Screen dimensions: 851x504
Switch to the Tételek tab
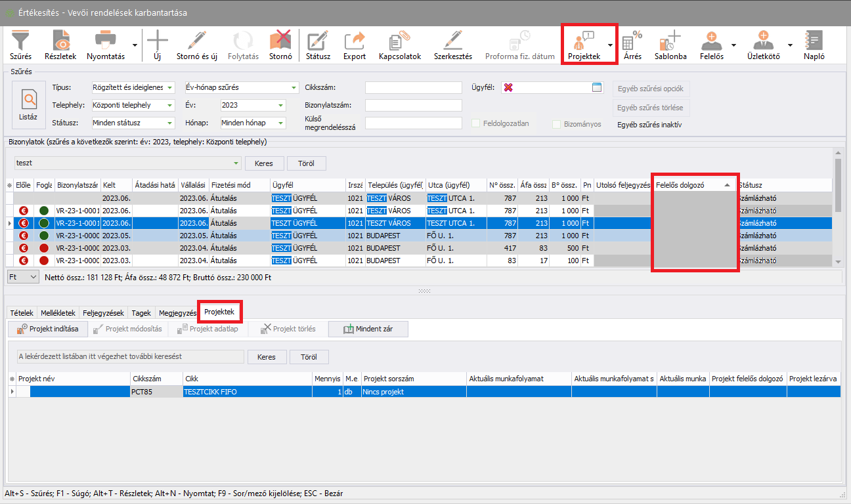pyautogui.click(x=21, y=312)
